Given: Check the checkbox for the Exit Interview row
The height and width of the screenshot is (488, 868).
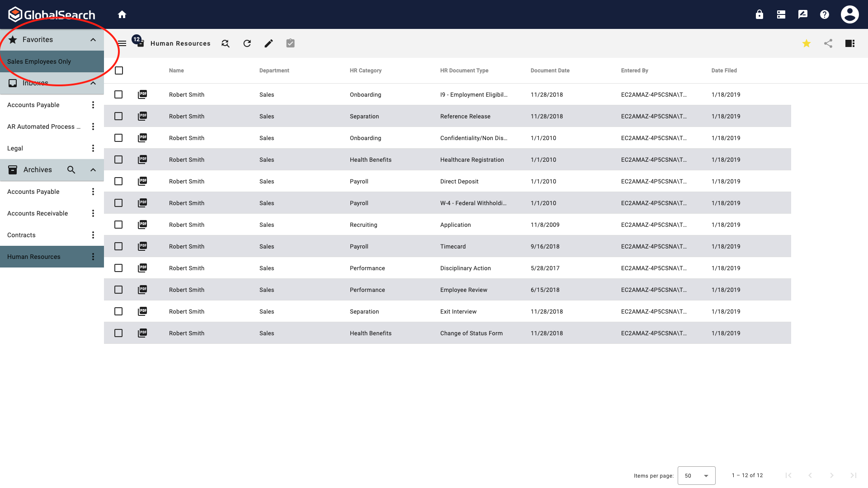Looking at the screenshot, I should (x=118, y=311).
